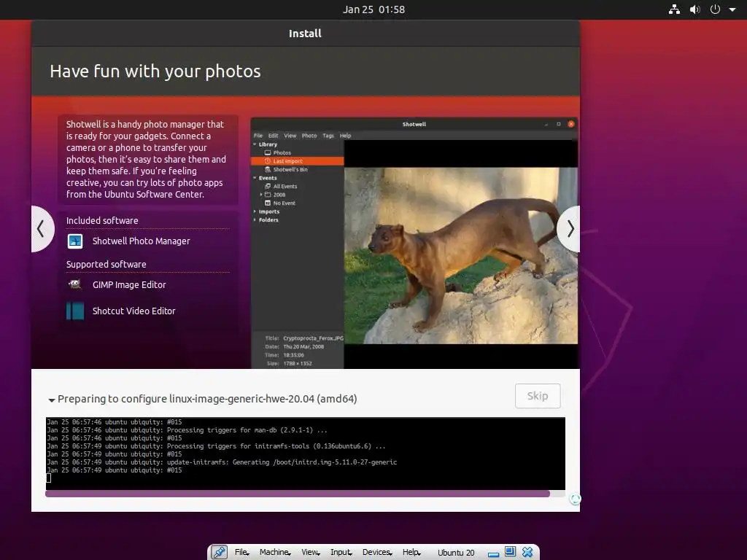Screen dimensions: 747x560
Task: Click the installation progress bar
Action: 305,494
